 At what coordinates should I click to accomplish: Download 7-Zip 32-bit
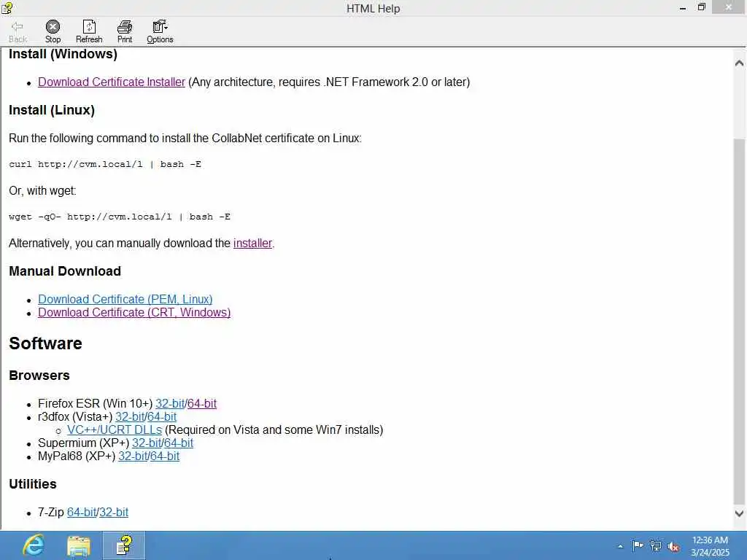coord(114,513)
